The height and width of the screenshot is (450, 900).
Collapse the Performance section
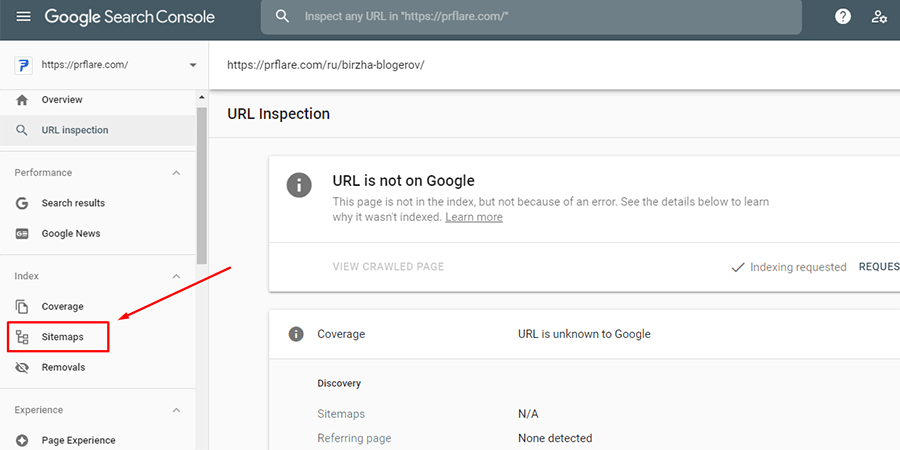pos(177,173)
